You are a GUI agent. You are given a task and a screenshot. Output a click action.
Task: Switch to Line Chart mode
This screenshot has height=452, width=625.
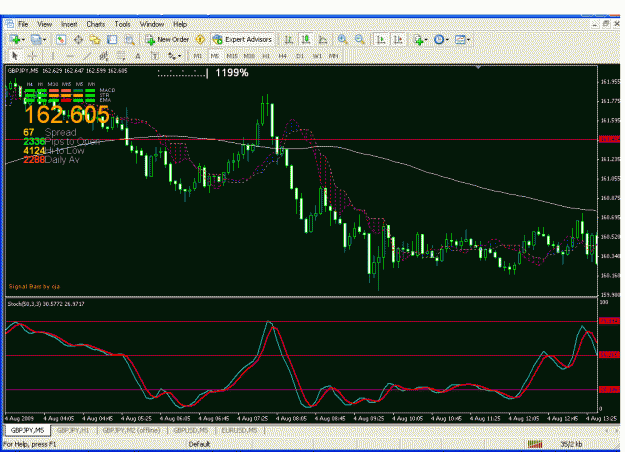(323, 39)
